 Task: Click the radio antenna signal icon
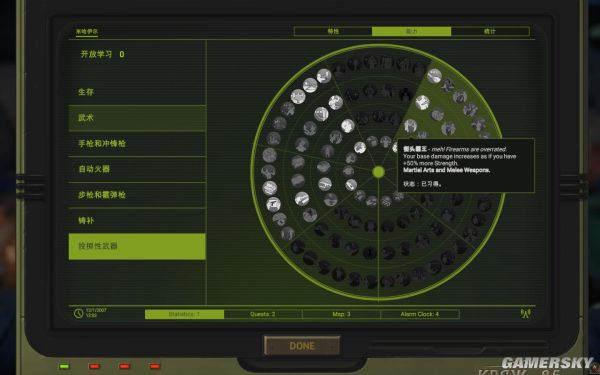(525, 314)
